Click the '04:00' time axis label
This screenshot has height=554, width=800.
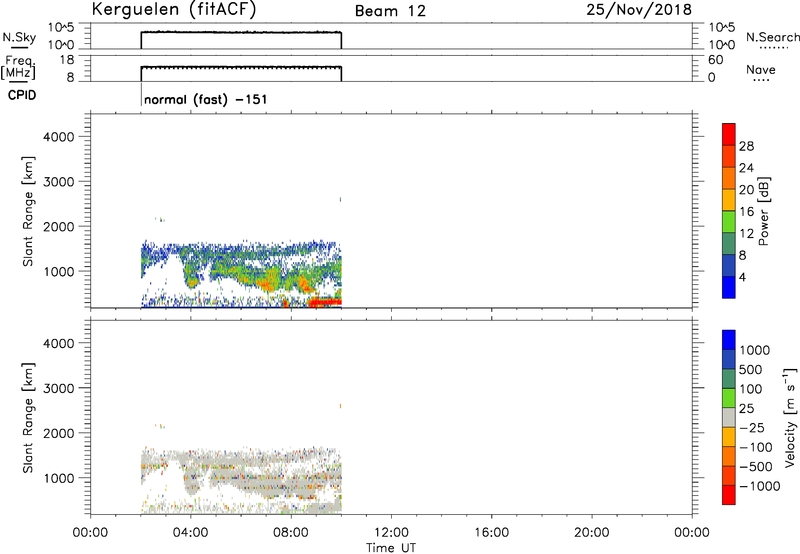[191, 533]
